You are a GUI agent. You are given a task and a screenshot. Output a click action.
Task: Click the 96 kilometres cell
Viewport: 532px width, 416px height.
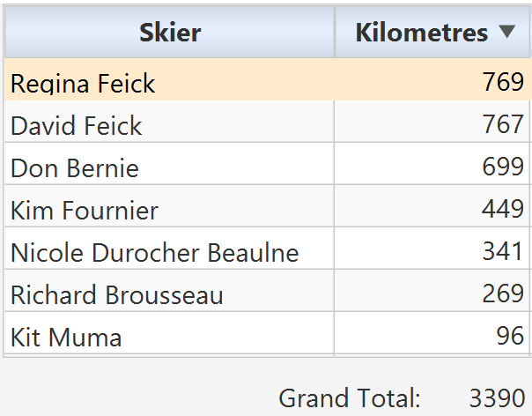510,336
